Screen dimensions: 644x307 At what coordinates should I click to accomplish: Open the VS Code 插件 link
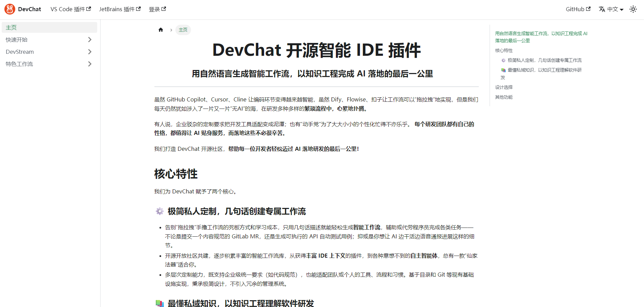71,9
